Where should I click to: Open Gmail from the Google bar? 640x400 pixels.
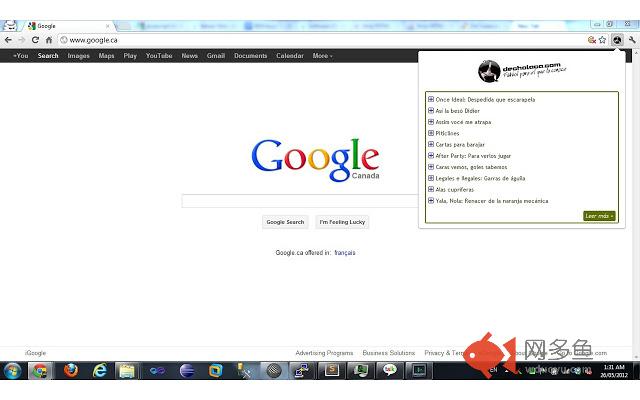coord(216,56)
